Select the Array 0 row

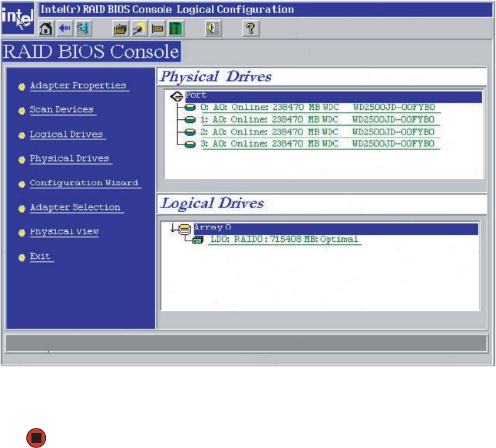336,229
